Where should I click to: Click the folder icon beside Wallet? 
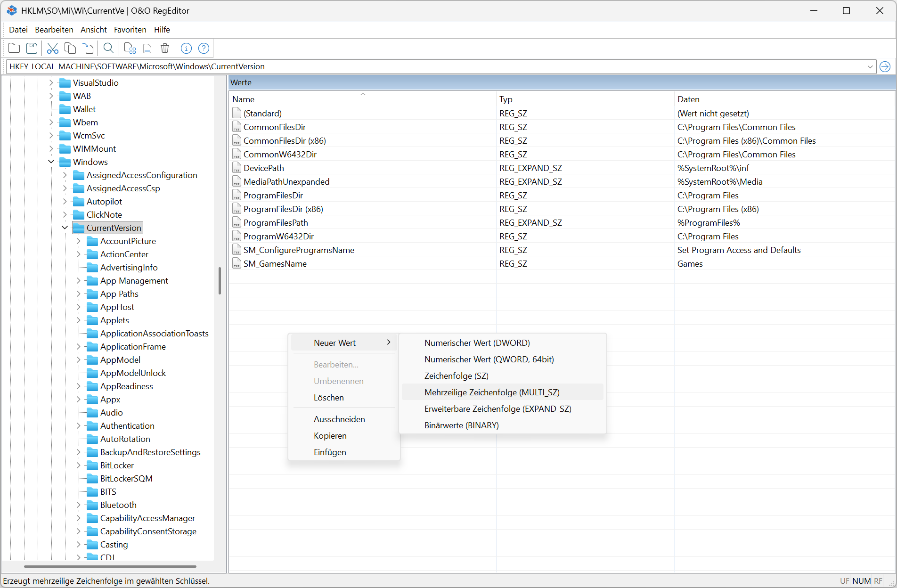(65, 109)
